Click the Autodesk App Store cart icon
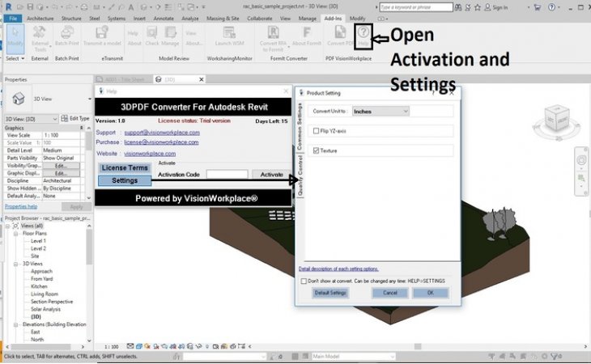The height and width of the screenshot is (364, 591). pos(537,7)
